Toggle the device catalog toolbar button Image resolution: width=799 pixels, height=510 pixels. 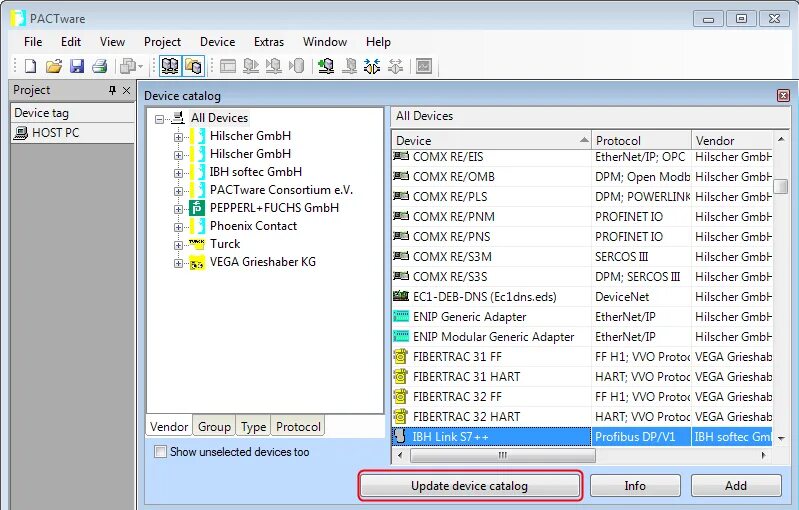tap(194, 66)
